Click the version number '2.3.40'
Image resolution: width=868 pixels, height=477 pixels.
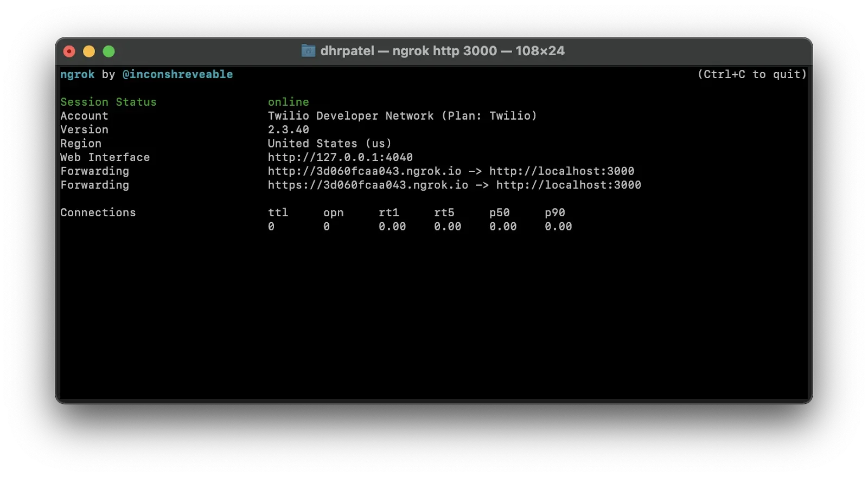tap(288, 130)
